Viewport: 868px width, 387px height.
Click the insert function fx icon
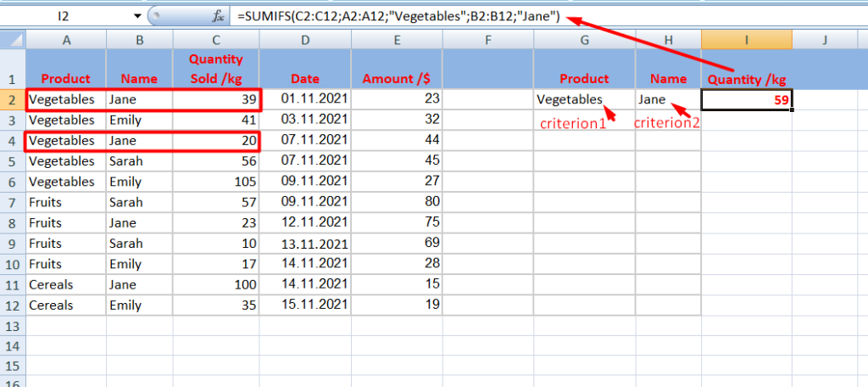pyautogui.click(x=218, y=17)
